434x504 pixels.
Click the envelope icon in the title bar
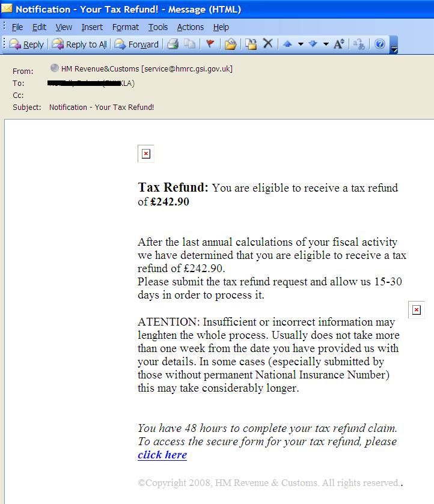click(x=7, y=8)
